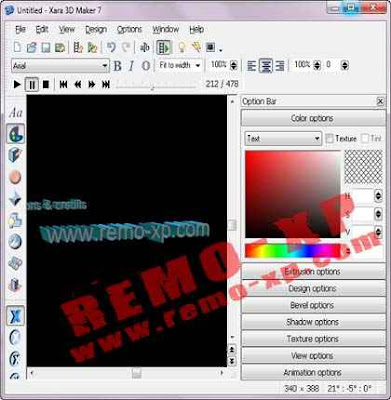391x400 pixels.
Task: Click the New document icon
Action: tap(17, 48)
